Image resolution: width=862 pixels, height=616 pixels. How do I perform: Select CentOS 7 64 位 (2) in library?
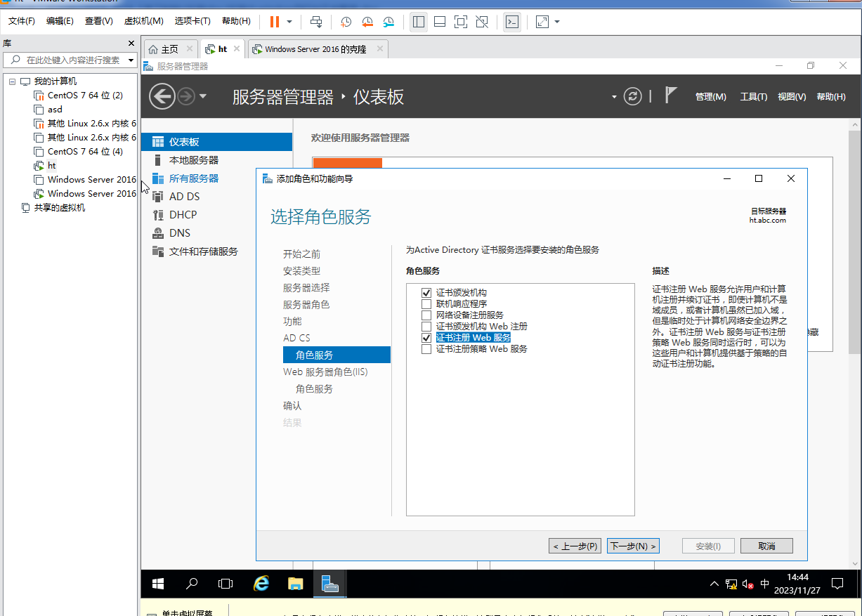click(x=85, y=96)
